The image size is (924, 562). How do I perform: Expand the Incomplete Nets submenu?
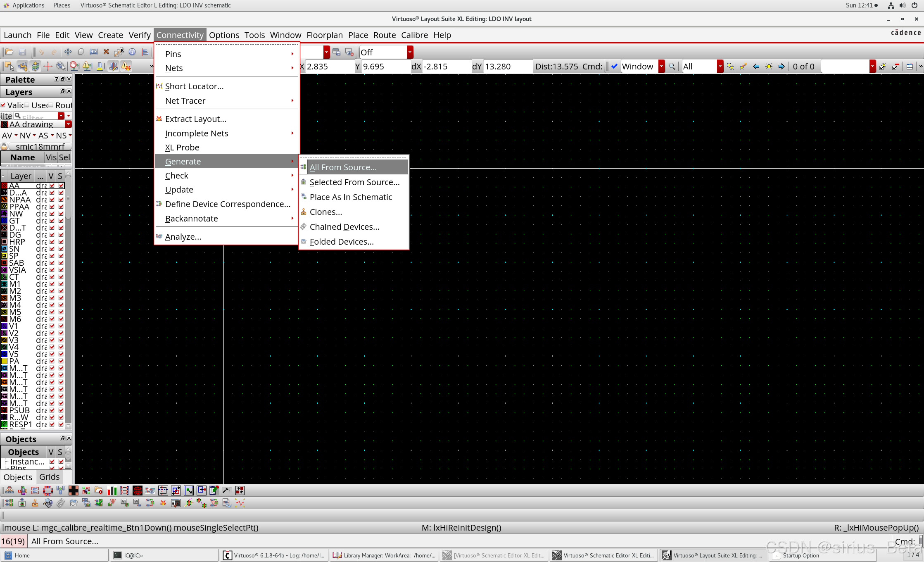[x=226, y=133]
